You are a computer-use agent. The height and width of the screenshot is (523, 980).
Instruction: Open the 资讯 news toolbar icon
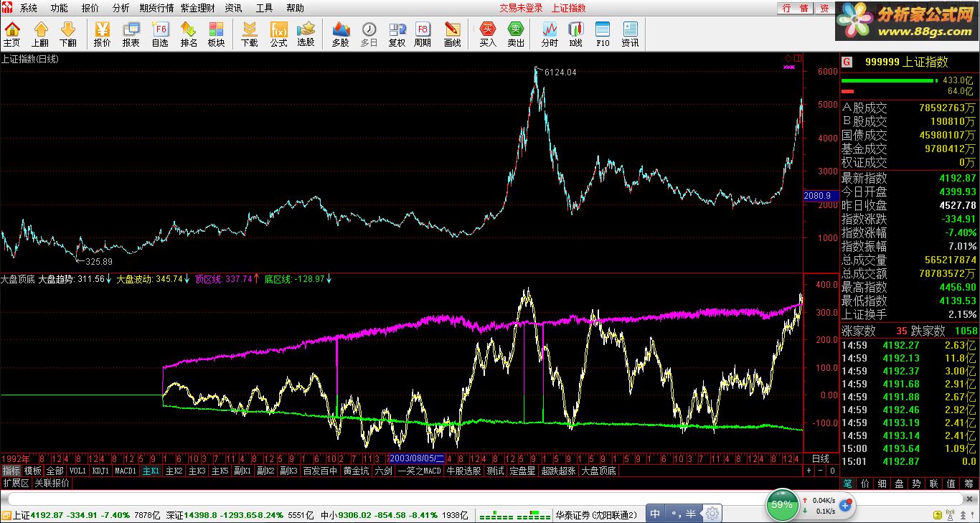[x=630, y=34]
